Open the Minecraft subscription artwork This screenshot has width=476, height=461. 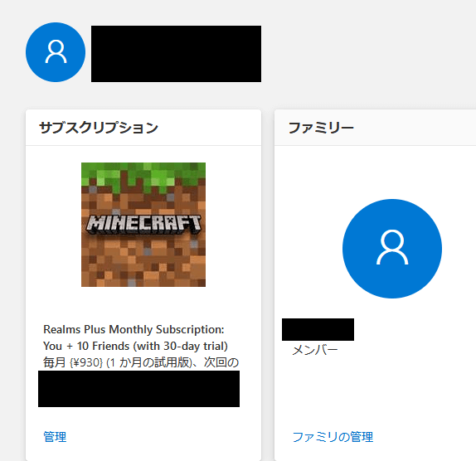click(143, 225)
